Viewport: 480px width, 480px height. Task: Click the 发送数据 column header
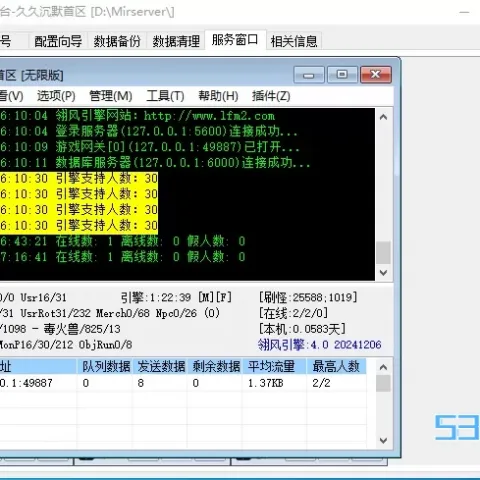161,366
